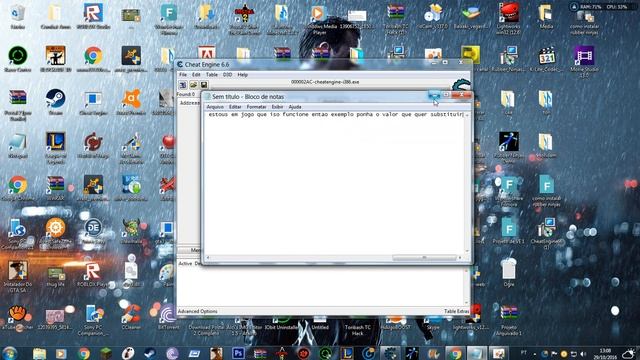Screen dimensions: 640x360
Task: Select the ROBLOX Player desktop shortcut
Action: pyautogui.click(x=93, y=275)
